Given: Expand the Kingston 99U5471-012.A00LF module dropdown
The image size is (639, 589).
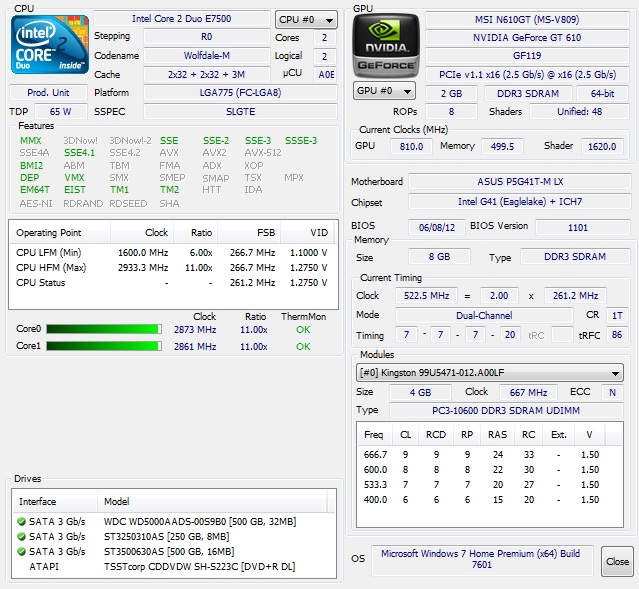Looking at the screenshot, I should pos(489,373).
